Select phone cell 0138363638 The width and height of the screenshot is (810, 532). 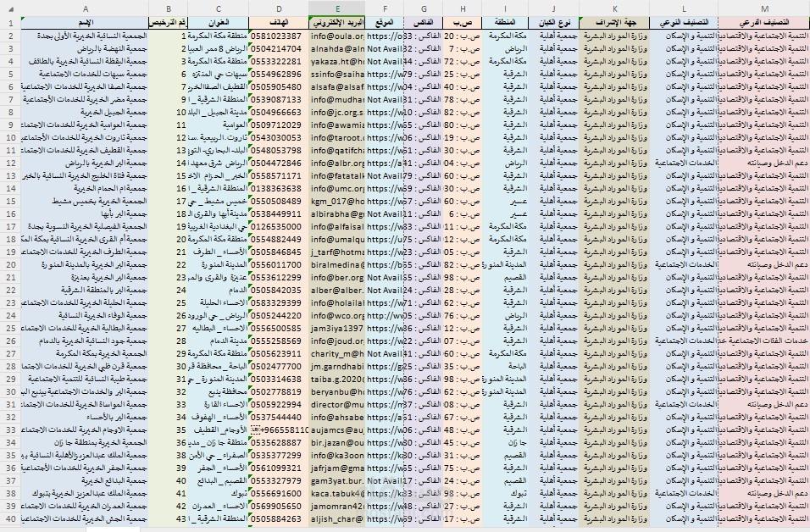[279, 189]
